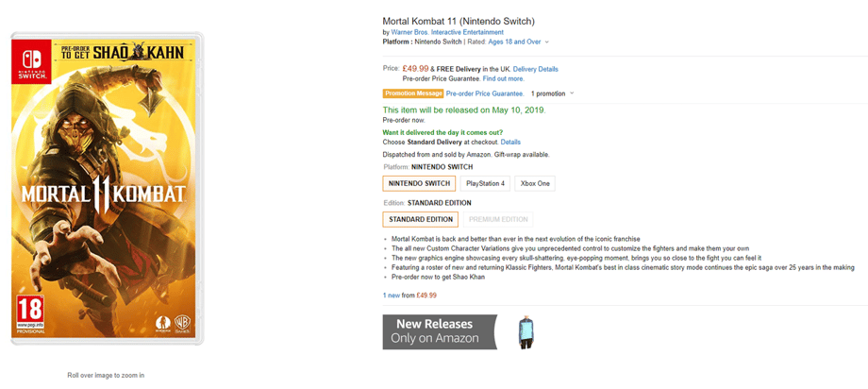The width and height of the screenshot is (868, 389).
Task: Click the PEGI 18 rating badge
Action: 28,313
